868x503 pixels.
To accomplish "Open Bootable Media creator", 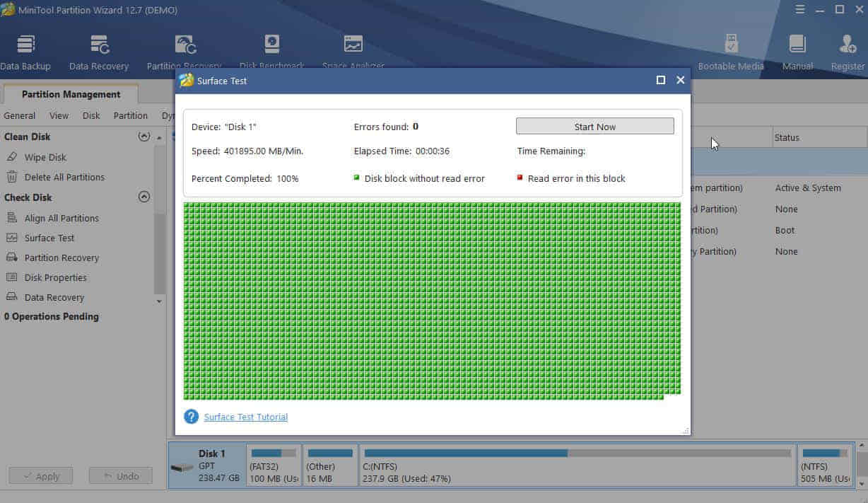I will tap(731, 50).
